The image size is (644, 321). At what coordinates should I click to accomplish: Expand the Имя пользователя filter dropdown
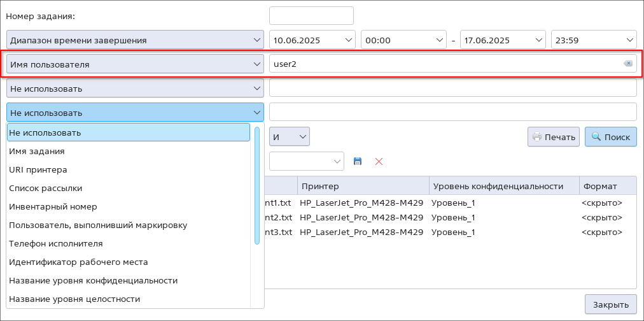tap(135, 64)
